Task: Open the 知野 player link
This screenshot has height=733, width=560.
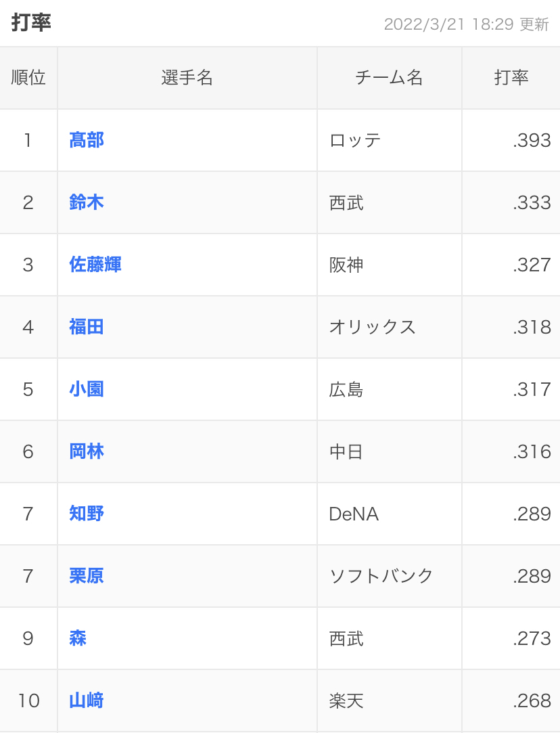Action: tap(87, 514)
